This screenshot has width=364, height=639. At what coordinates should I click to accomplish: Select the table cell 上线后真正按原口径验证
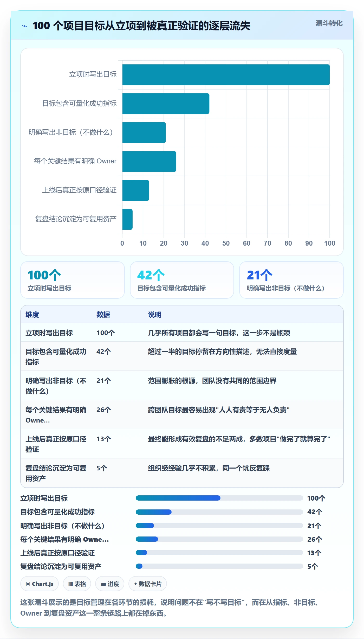[56, 444]
